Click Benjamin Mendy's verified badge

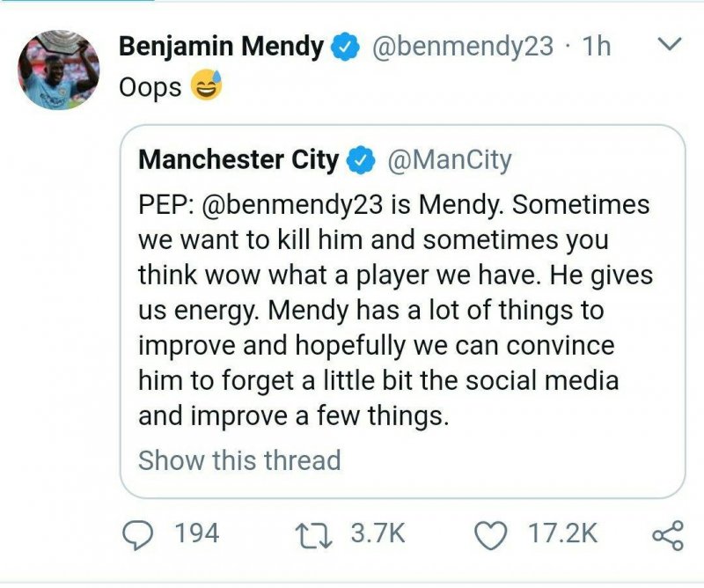(346, 48)
